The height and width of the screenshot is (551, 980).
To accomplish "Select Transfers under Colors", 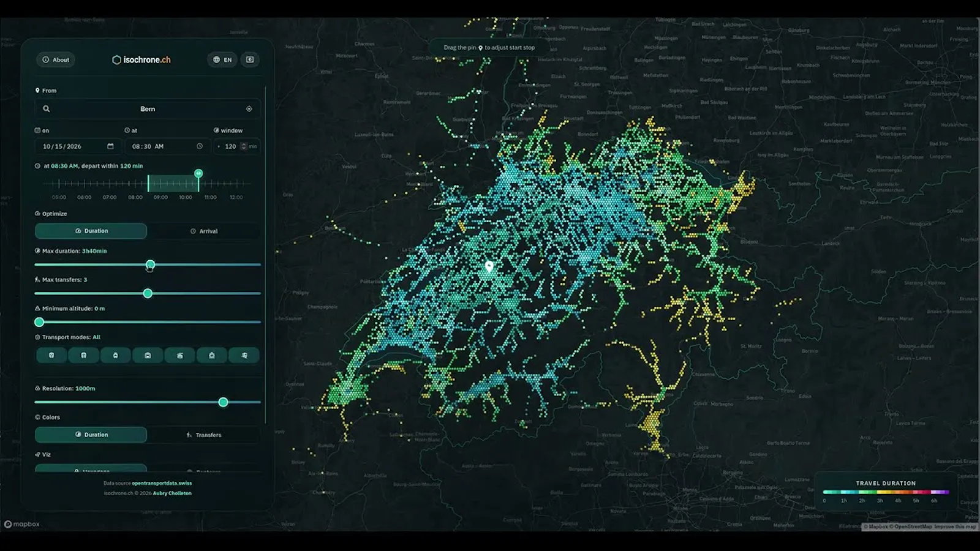I will 204,435.
